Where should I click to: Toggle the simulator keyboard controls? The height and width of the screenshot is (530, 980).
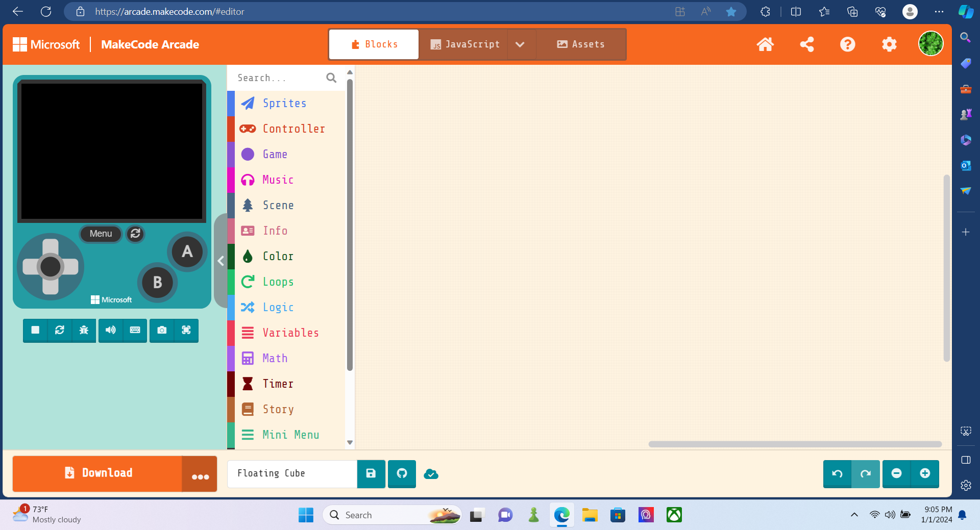click(x=135, y=331)
